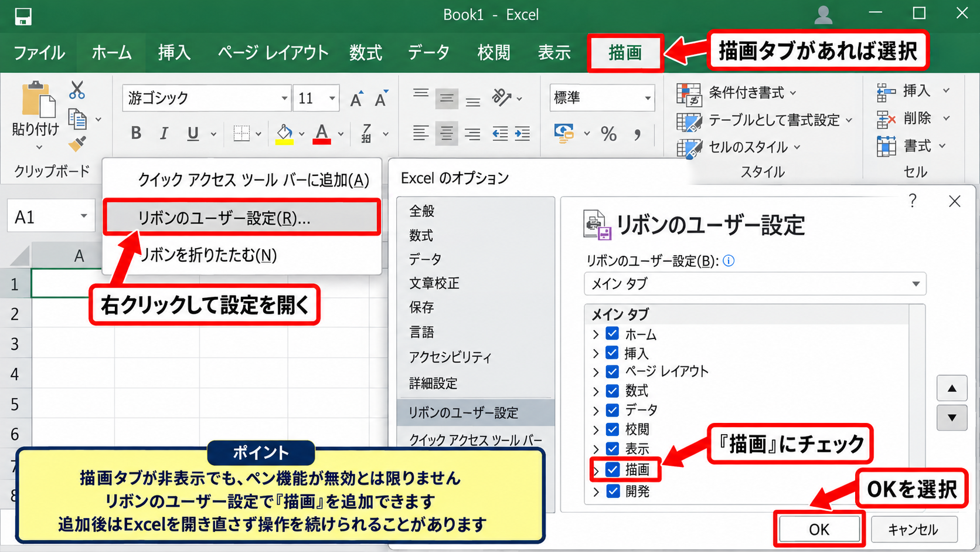Click the move up arrow button

coord(952,388)
